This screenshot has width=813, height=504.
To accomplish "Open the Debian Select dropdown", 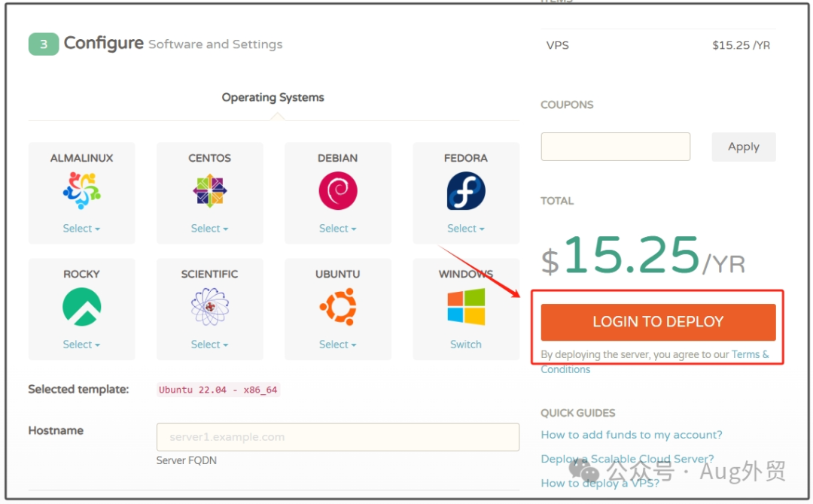I will [x=337, y=229].
